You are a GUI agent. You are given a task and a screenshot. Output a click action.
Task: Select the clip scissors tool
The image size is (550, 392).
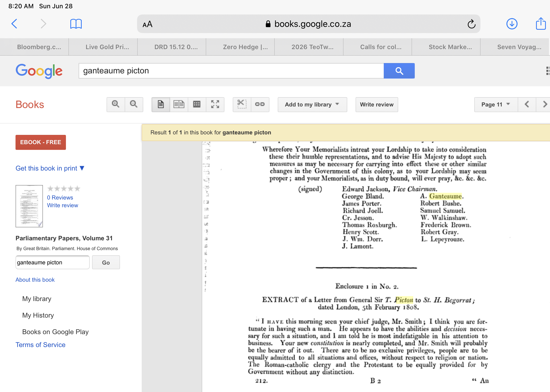(x=242, y=104)
